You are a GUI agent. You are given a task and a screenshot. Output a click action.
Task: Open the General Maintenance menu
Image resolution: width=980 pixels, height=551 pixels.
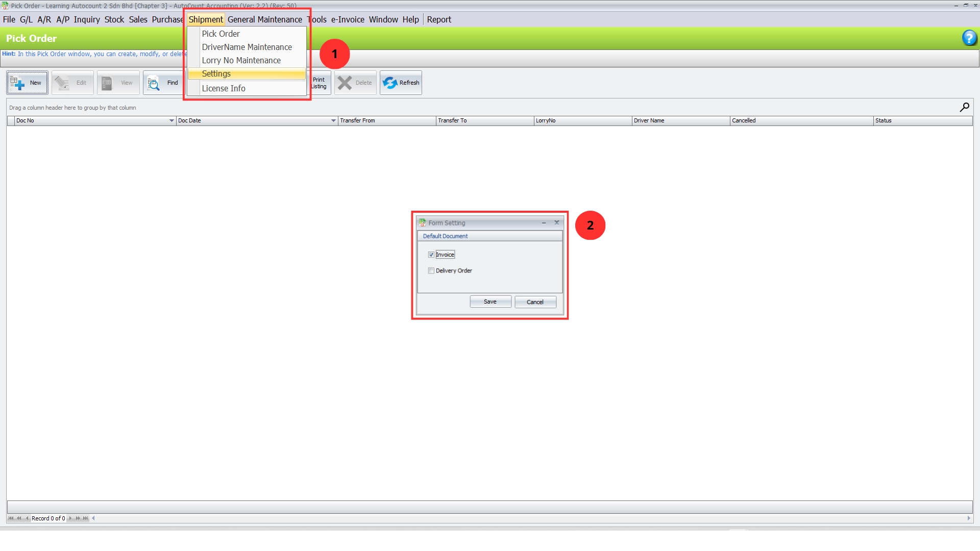click(x=265, y=19)
